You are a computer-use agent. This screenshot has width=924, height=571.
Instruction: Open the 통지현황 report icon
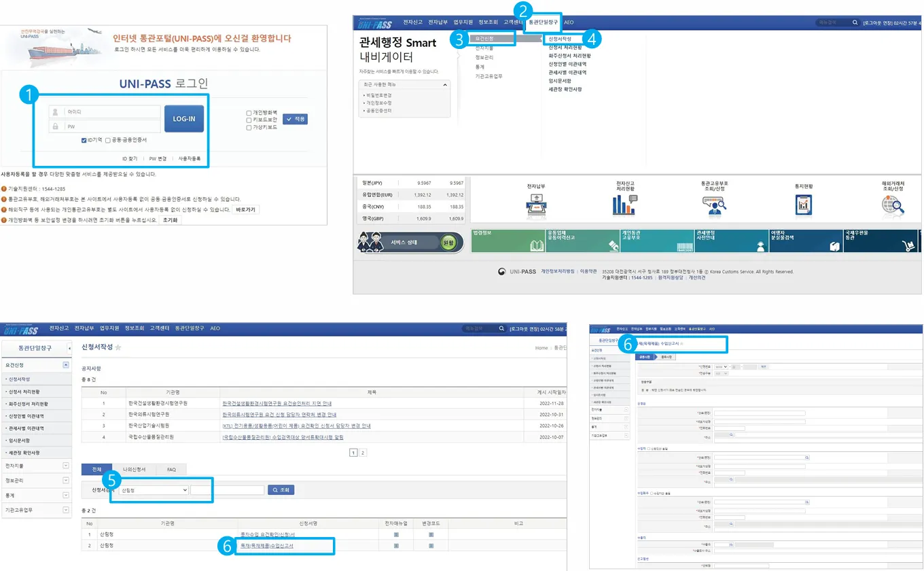[804, 204]
